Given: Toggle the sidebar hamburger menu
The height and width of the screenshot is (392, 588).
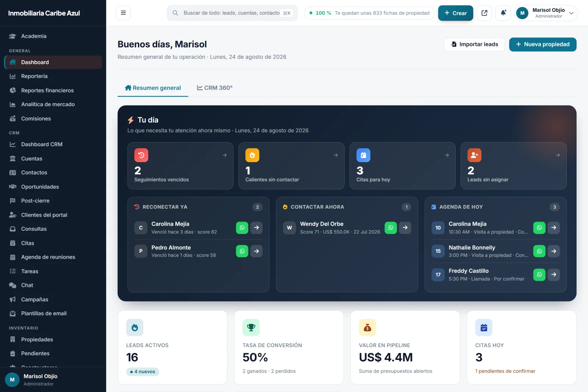Looking at the screenshot, I should [x=123, y=13].
